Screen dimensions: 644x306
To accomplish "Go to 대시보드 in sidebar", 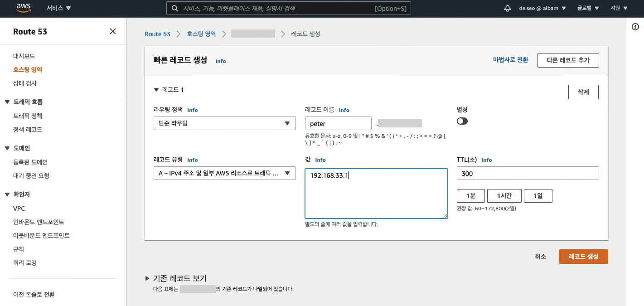I will 24,56.
